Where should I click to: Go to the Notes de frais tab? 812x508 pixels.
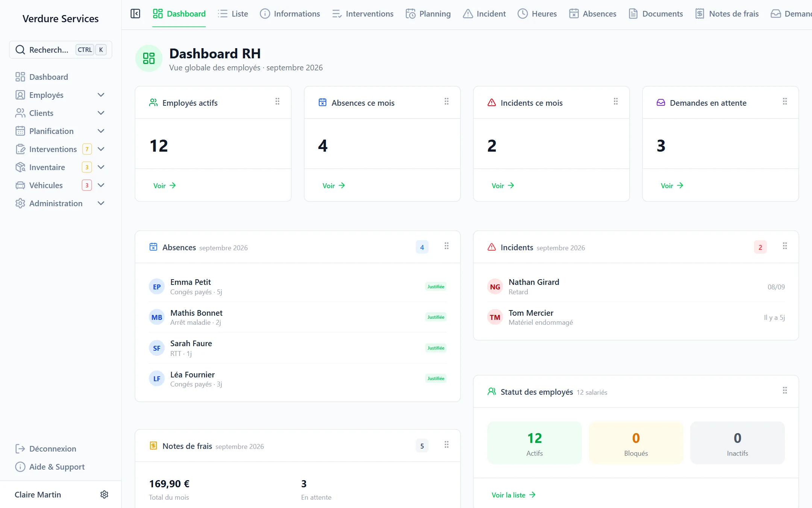[x=727, y=14]
